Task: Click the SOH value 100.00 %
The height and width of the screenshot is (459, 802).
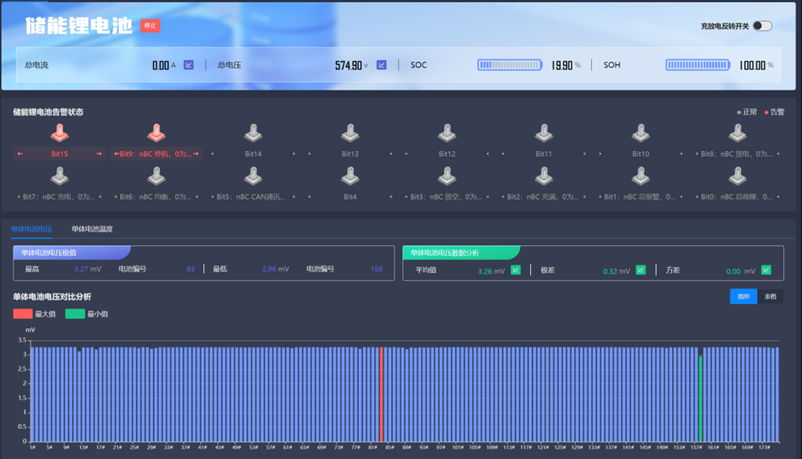Action: click(x=756, y=65)
